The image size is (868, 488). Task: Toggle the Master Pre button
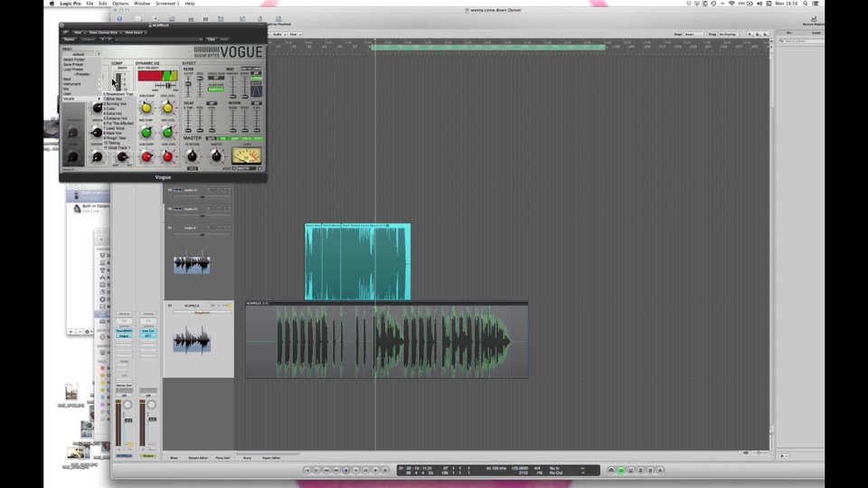coord(222,138)
